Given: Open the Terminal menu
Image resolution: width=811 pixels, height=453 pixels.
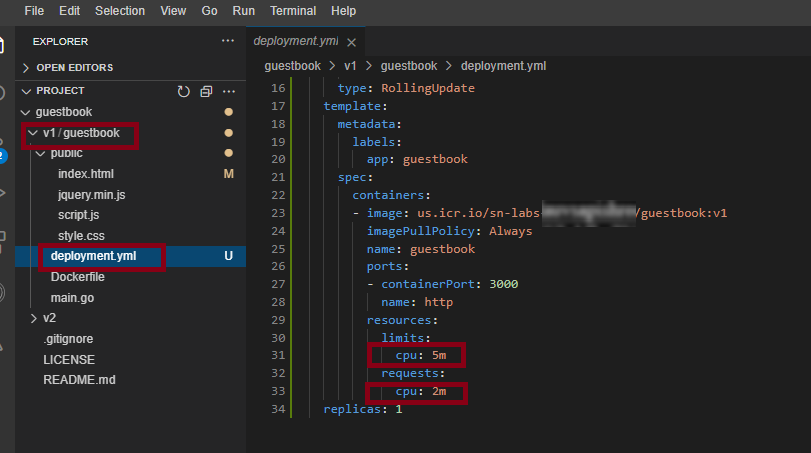Looking at the screenshot, I should click(x=293, y=11).
